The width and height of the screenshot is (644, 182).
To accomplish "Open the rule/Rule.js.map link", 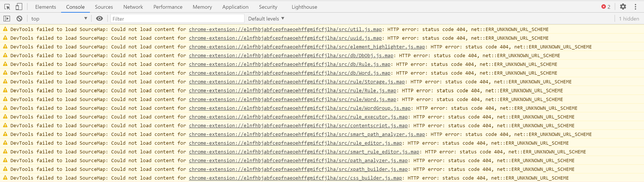I will [293, 91].
